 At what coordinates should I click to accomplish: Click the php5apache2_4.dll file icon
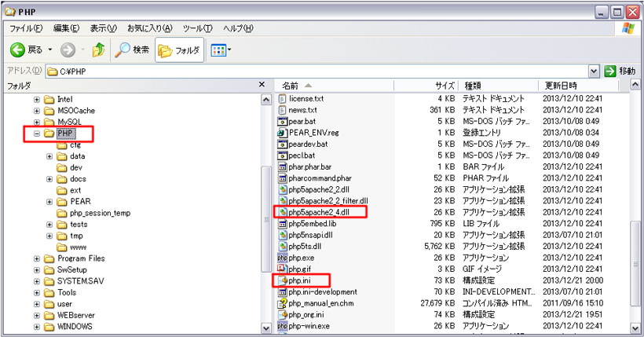point(282,212)
